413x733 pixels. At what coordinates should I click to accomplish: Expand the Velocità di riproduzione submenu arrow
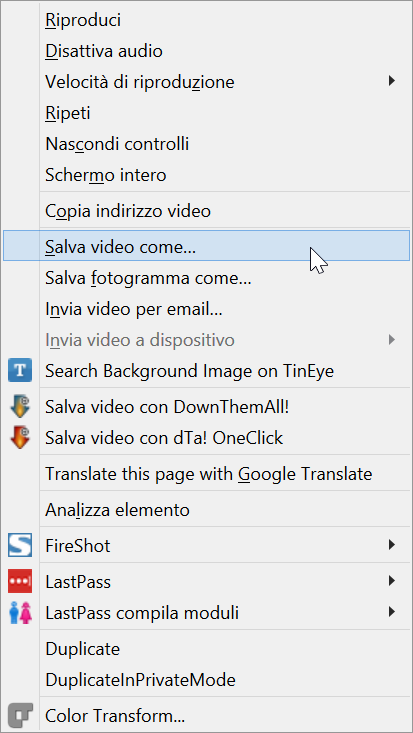(x=392, y=81)
